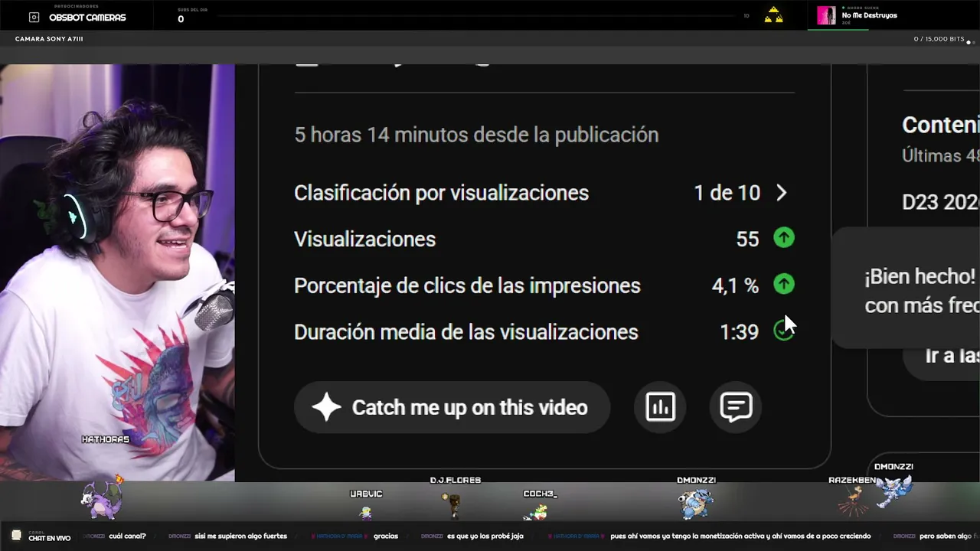
Task: Click "5 horas 14 minutos desde la publicación"
Action: click(476, 135)
